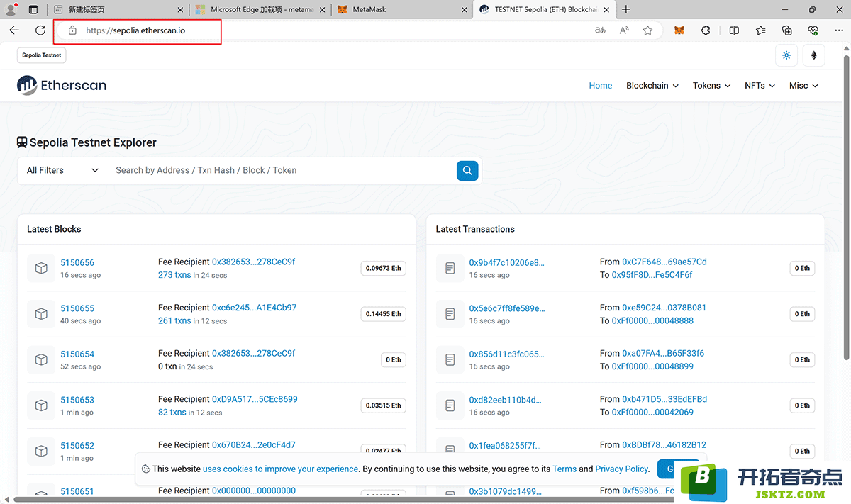Image resolution: width=851 pixels, height=504 pixels.
Task: Expand the Blockchain menu
Action: (x=652, y=86)
